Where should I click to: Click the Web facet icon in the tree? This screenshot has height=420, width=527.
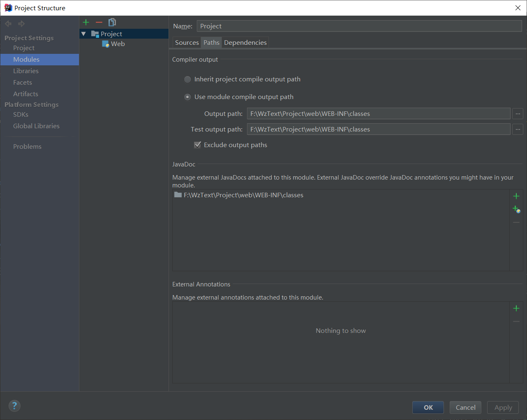coord(106,44)
